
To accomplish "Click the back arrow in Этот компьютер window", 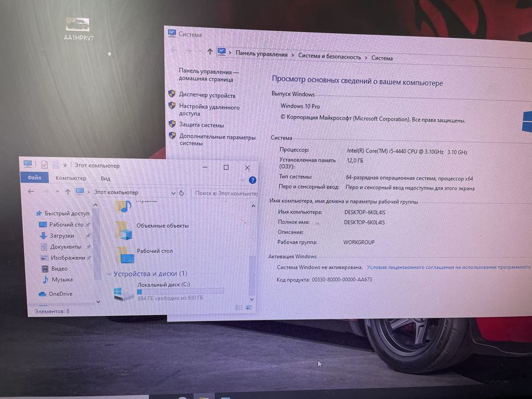I will point(31,192).
